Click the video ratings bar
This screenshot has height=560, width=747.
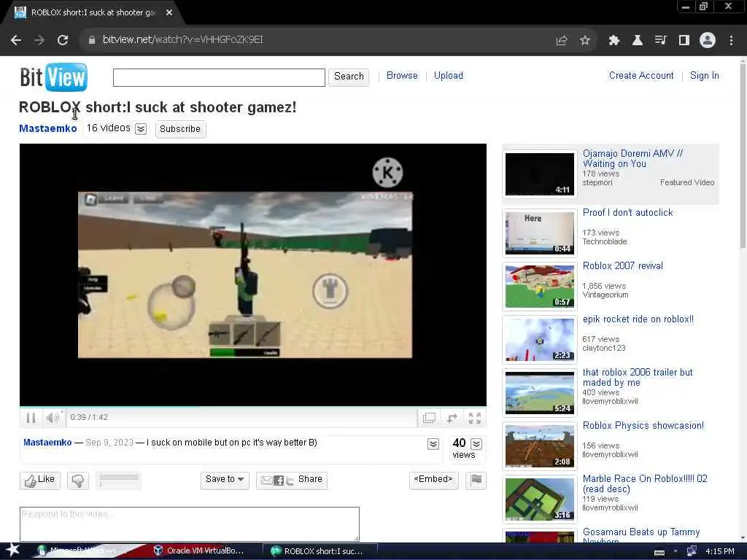[118, 481]
